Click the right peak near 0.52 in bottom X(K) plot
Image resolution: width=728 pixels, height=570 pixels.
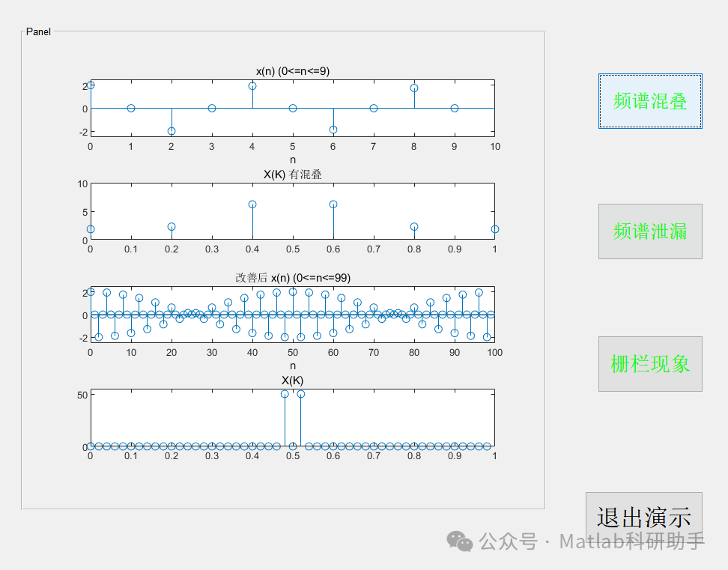click(301, 394)
